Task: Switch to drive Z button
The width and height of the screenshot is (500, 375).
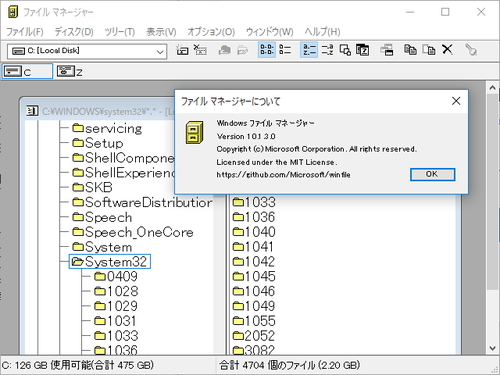Action: pos(70,71)
